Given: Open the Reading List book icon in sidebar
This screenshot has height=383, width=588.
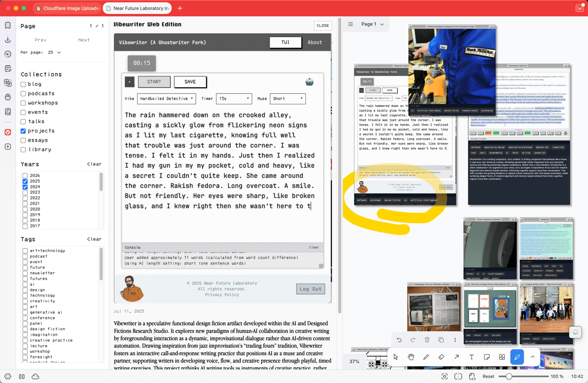Looking at the screenshot, I should tap(8, 112).
